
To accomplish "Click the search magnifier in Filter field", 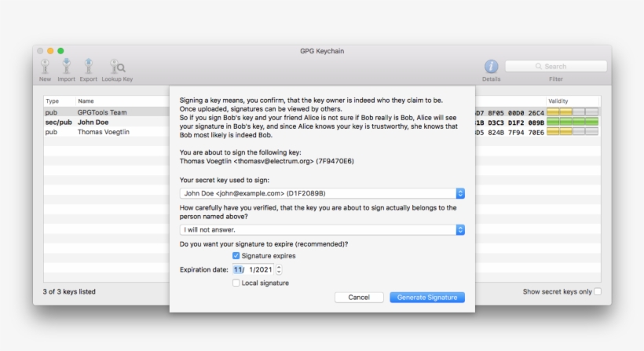I will pos(538,67).
